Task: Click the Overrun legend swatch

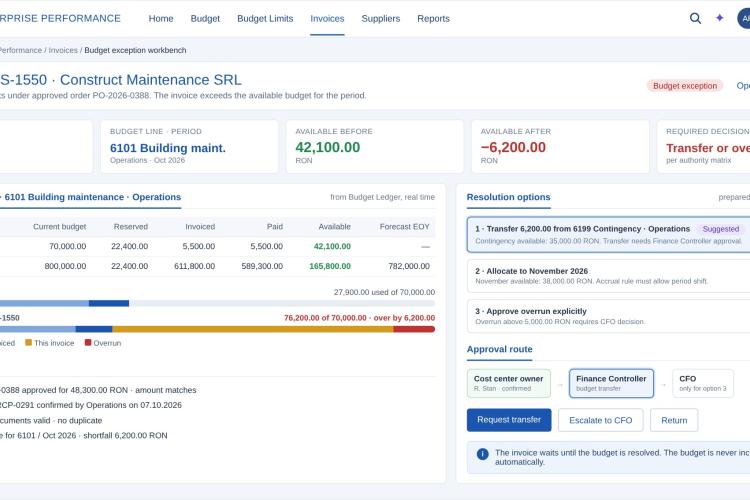Action: coord(88,343)
